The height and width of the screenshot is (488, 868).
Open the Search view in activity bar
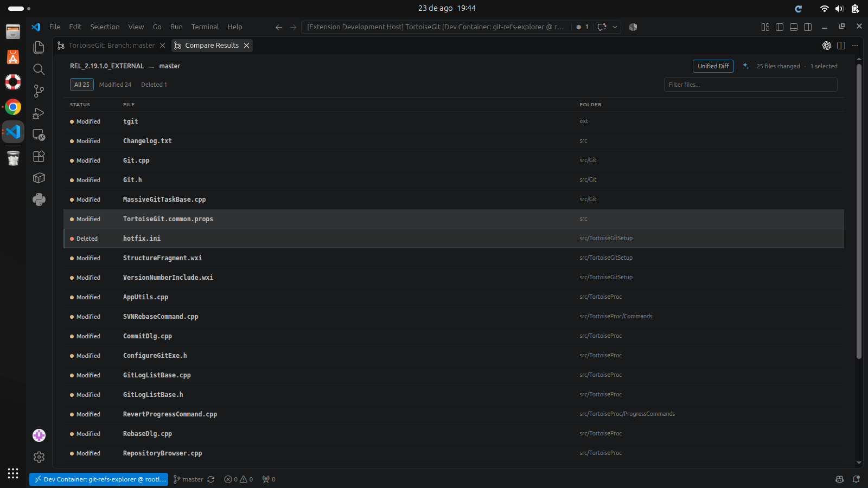(x=39, y=69)
